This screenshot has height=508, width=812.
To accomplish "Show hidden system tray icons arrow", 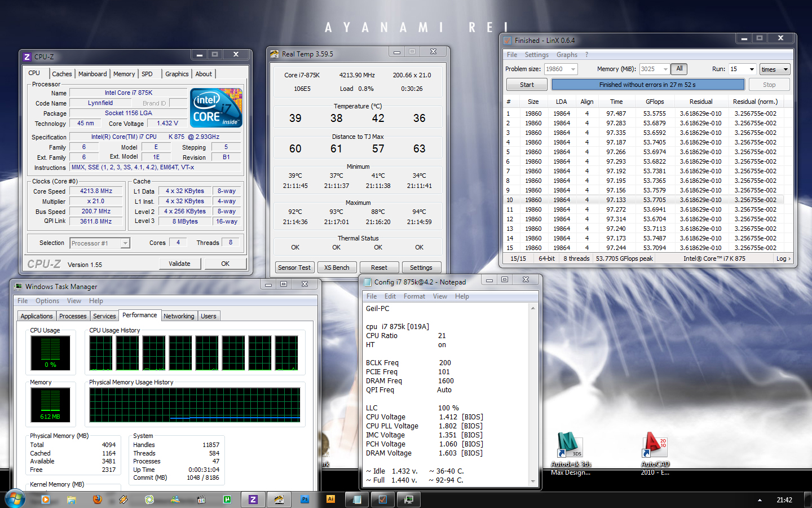I will [x=760, y=500].
